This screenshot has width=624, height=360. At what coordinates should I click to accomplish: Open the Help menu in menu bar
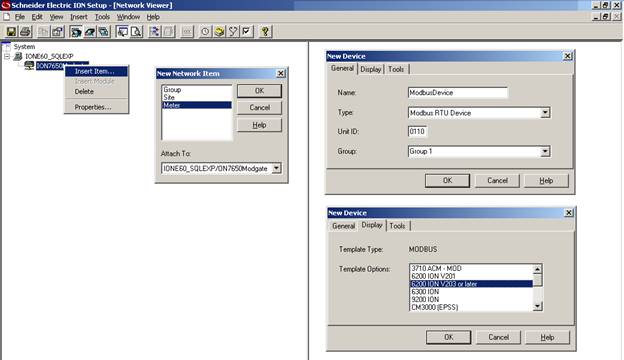[x=153, y=17]
